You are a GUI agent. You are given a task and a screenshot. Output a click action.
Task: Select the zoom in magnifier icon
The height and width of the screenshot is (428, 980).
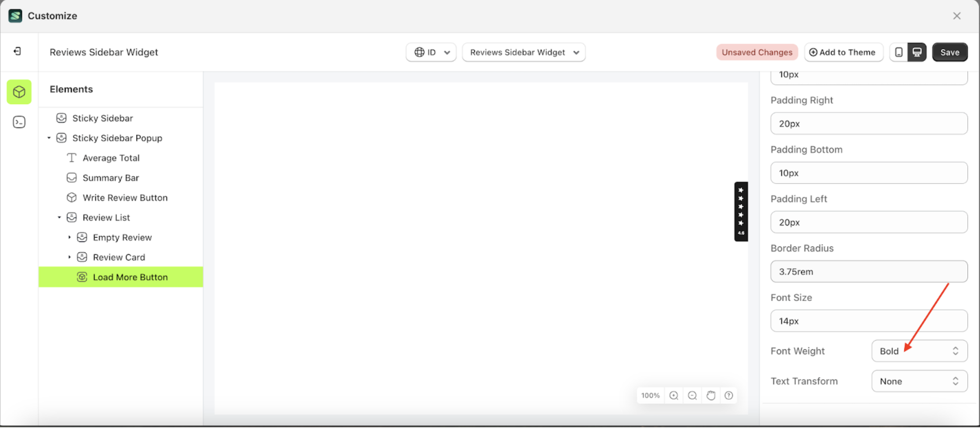coord(673,395)
